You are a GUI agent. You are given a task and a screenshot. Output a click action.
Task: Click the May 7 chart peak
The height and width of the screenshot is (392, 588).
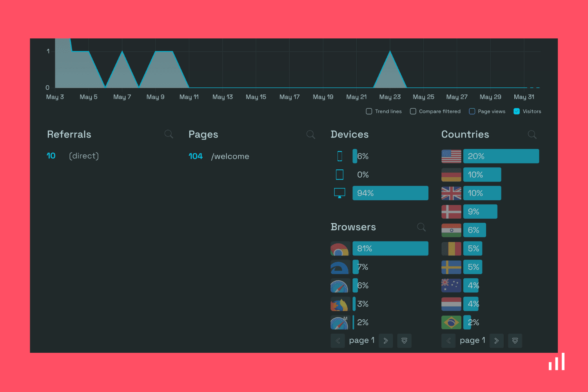click(x=122, y=51)
